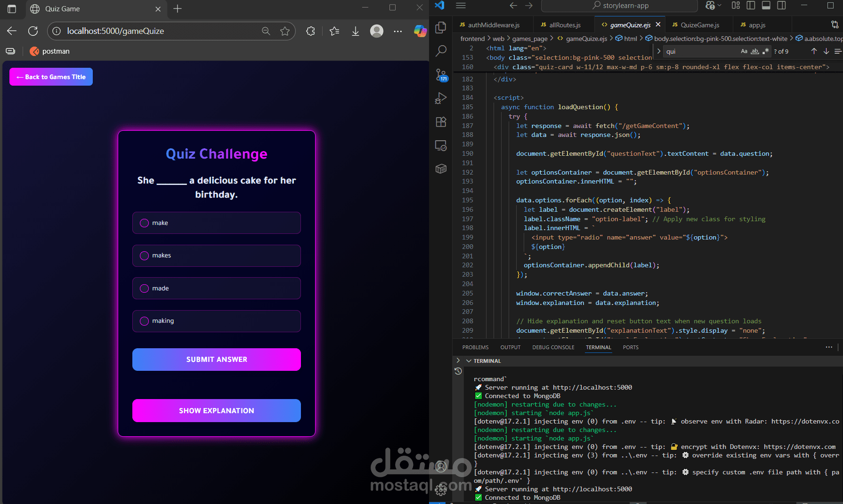Toggle find in selection
This screenshot has height=504, width=843.
point(837,51)
